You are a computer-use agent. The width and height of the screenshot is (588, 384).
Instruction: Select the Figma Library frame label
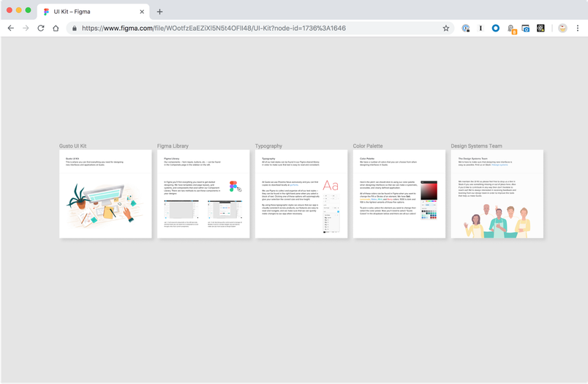coord(173,146)
